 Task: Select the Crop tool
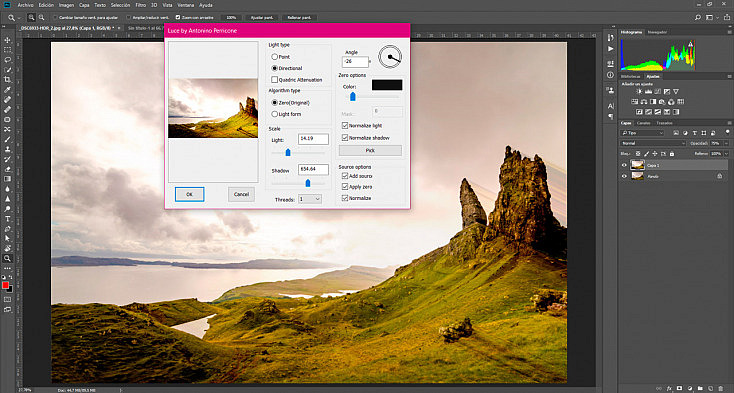[x=7, y=80]
